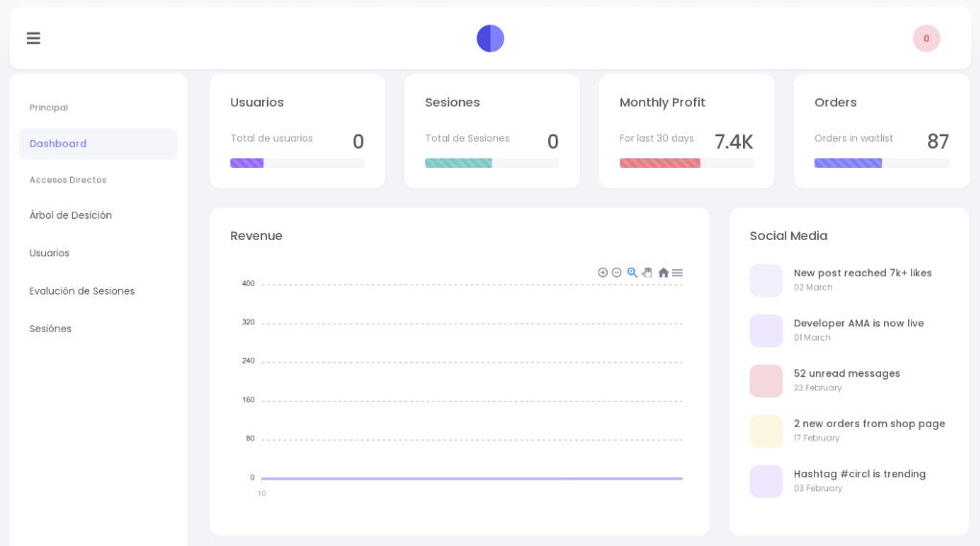Reset chart zoom with the home icon
This screenshot has height=546, width=980.
point(662,273)
